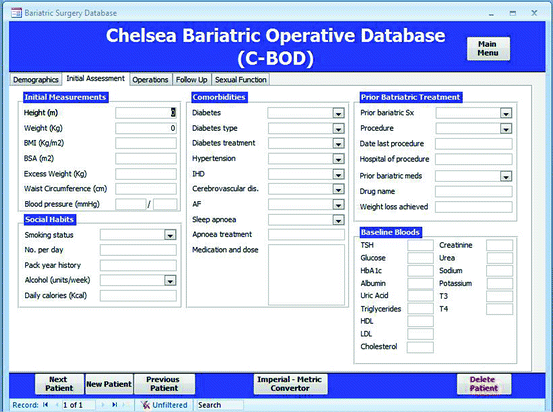Click the Apnoea treatment field
This screenshot has width=553, height=412.
(x=306, y=235)
